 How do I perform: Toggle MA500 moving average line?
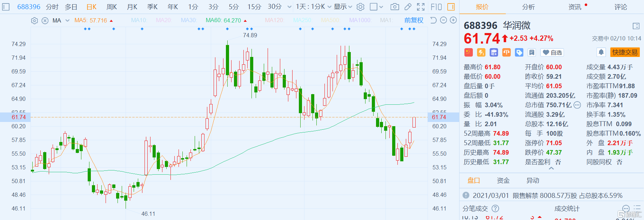[330, 20]
